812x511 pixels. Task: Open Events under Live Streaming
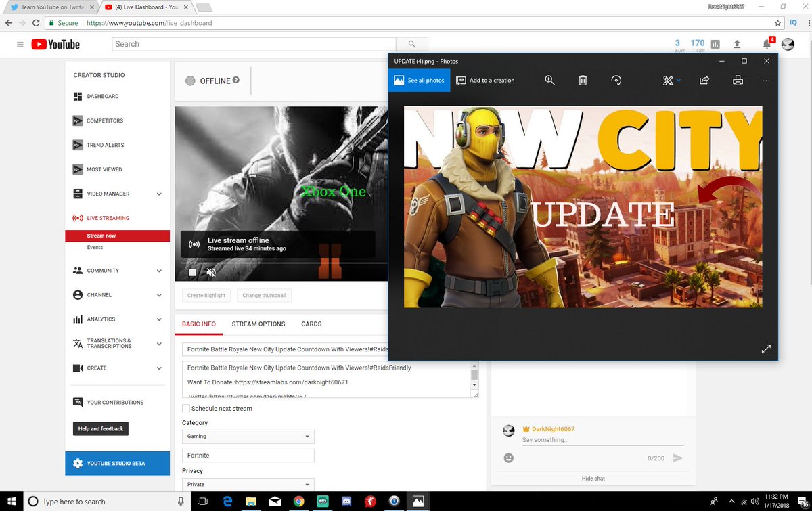click(x=95, y=247)
